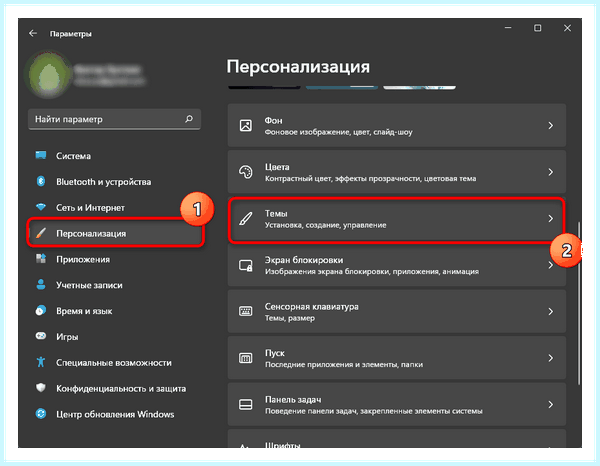This screenshot has width=600, height=466.
Task: Switch to Учетные записи
Action: (114, 285)
